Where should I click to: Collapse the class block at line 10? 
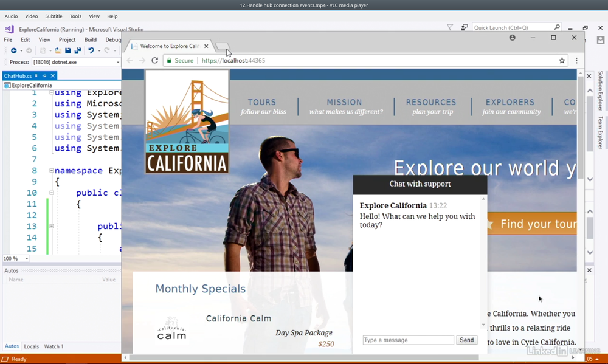[x=51, y=193]
